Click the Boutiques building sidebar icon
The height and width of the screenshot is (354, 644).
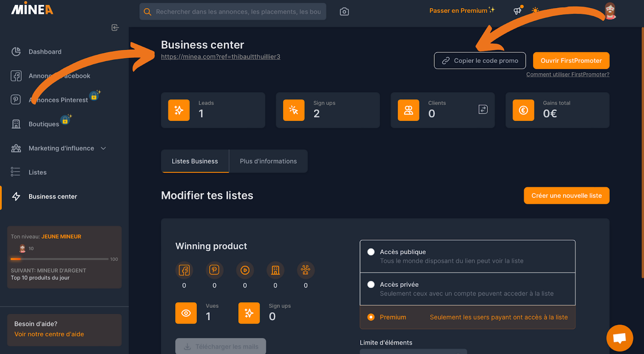tap(16, 124)
